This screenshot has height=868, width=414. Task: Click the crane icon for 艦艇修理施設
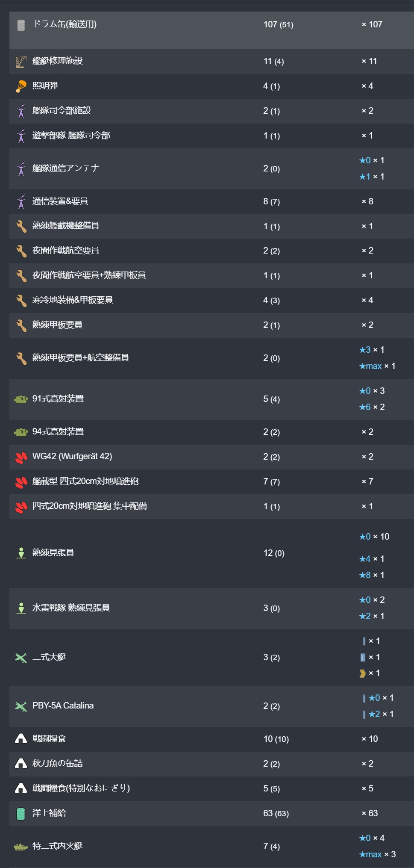coord(21,62)
